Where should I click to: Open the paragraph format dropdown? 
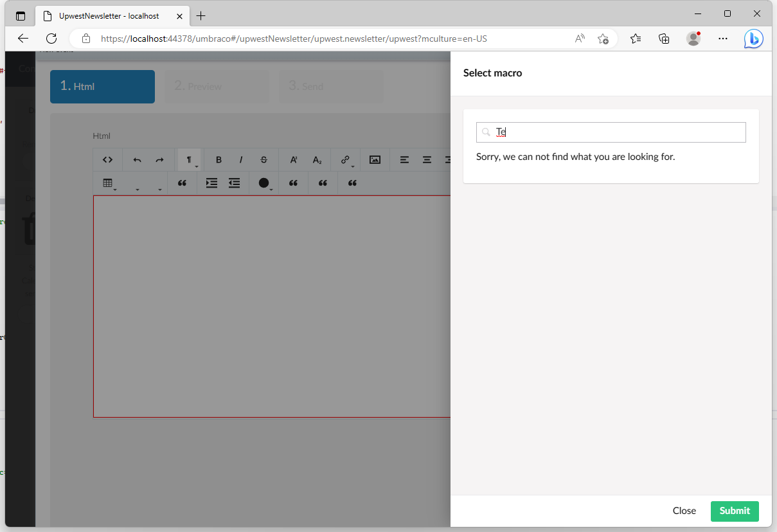pos(190,160)
